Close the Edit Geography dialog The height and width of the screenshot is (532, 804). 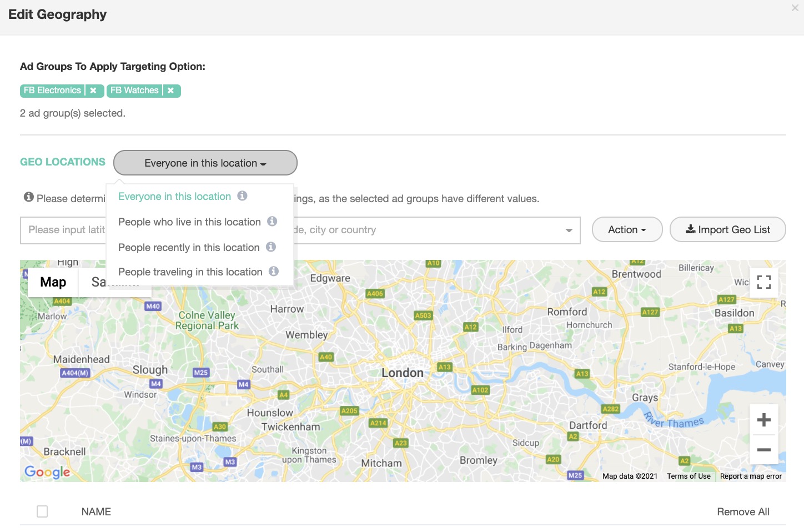[795, 8]
